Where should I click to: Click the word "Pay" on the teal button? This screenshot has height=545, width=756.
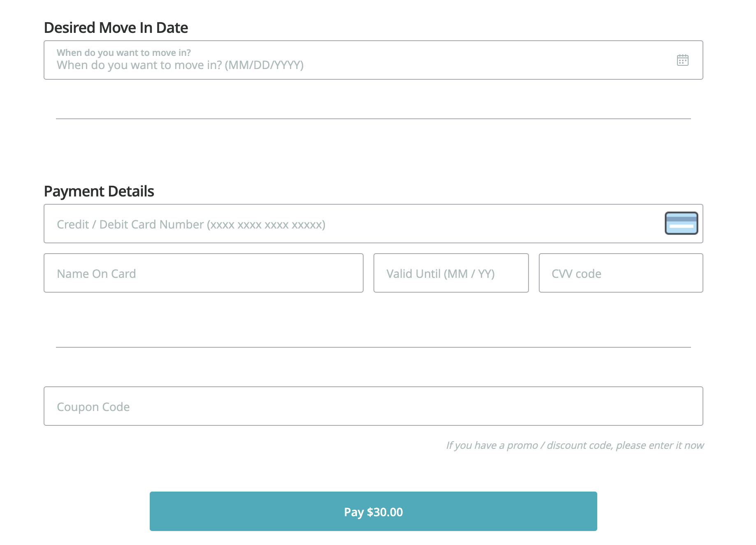354,512
